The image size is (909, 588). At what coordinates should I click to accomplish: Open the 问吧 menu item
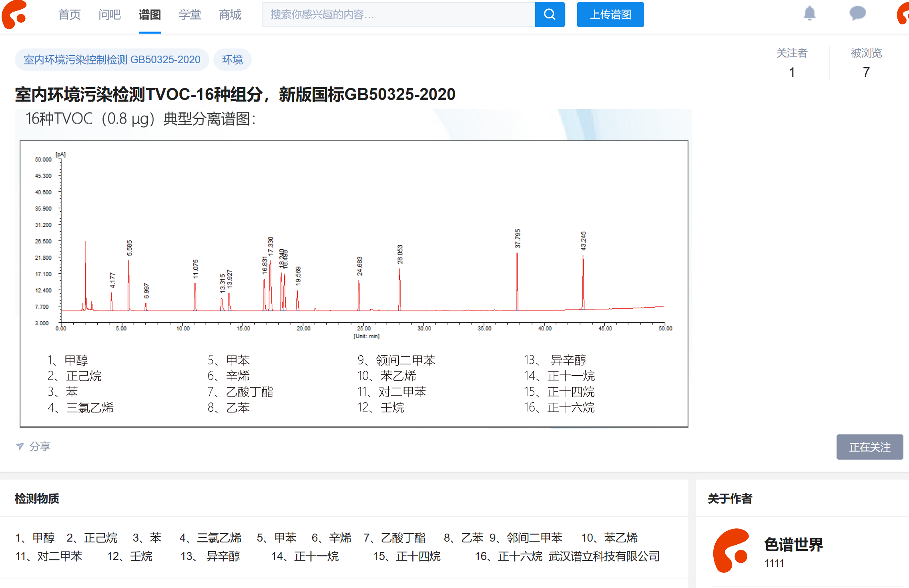[x=109, y=15]
